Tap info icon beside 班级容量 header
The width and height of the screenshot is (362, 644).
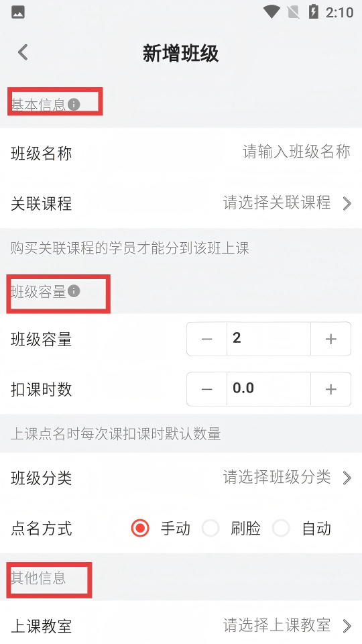74,290
